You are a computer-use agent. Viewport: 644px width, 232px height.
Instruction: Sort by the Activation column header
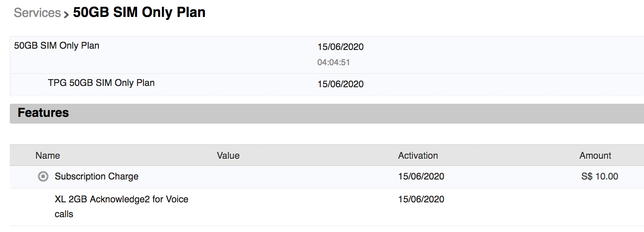point(418,155)
